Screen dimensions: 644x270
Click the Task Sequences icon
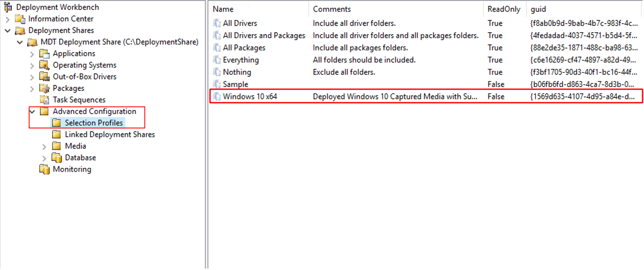point(44,100)
